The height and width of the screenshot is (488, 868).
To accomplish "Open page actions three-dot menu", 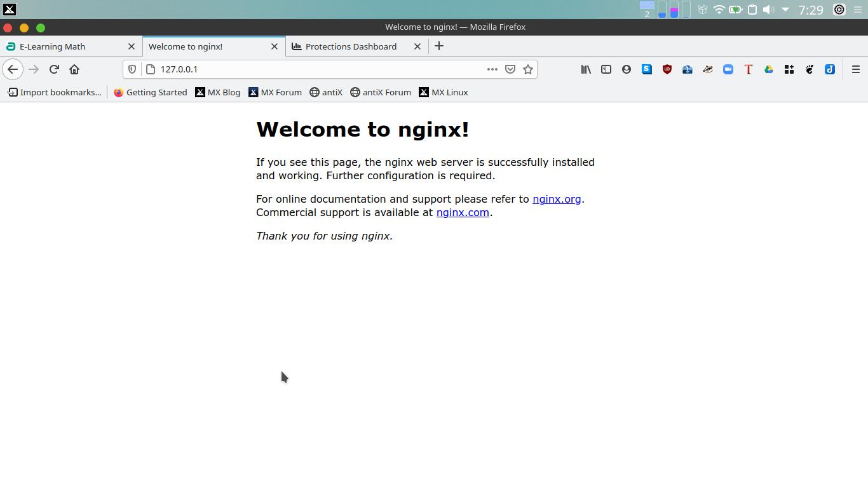I will (x=492, y=69).
